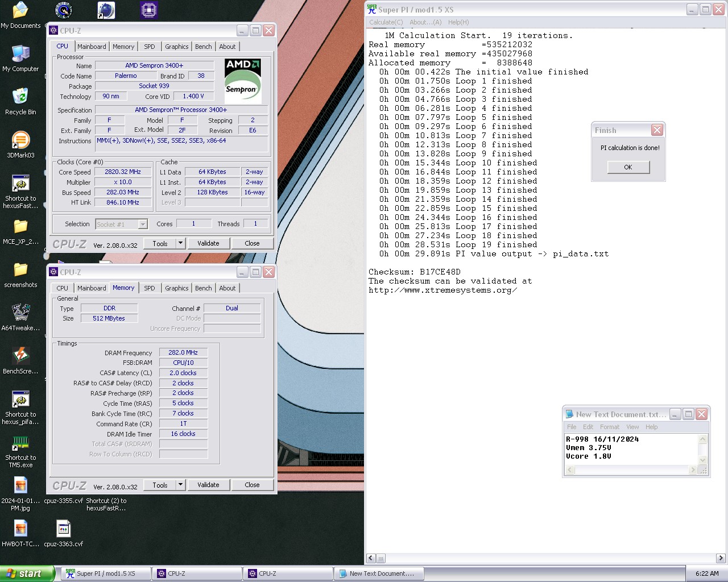Screen dimensions: 728x582
Task: Switch to Super PI taskbar button
Action: (106, 573)
